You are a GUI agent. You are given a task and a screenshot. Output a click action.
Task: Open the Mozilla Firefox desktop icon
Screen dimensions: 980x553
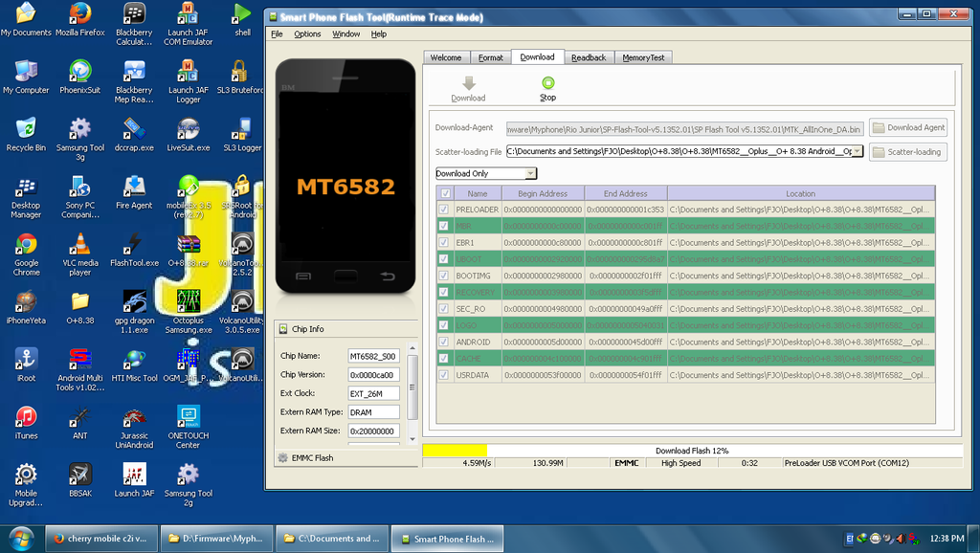click(x=80, y=20)
